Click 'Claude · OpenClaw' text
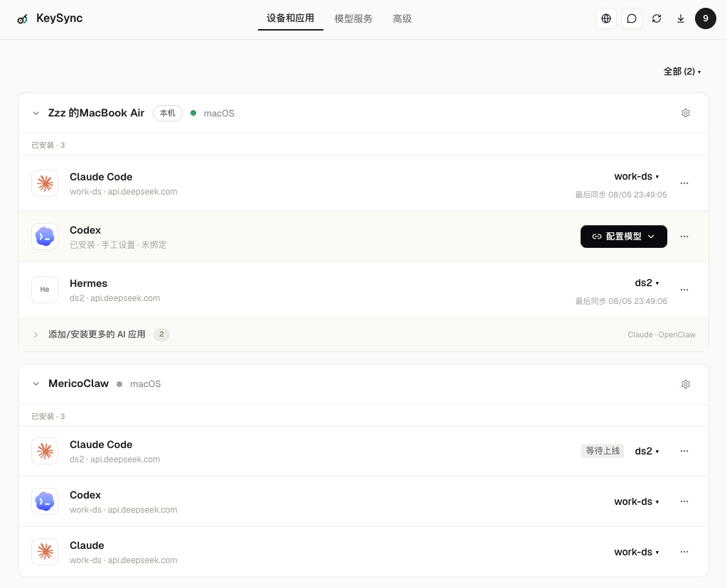Image resolution: width=727 pixels, height=588 pixels. click(661, 334)
